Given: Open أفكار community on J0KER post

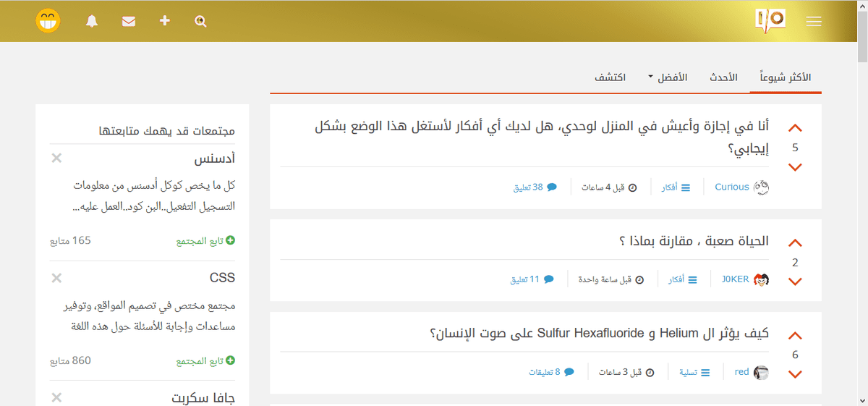Looking at the screenshot, I should (x=682, y=279).
